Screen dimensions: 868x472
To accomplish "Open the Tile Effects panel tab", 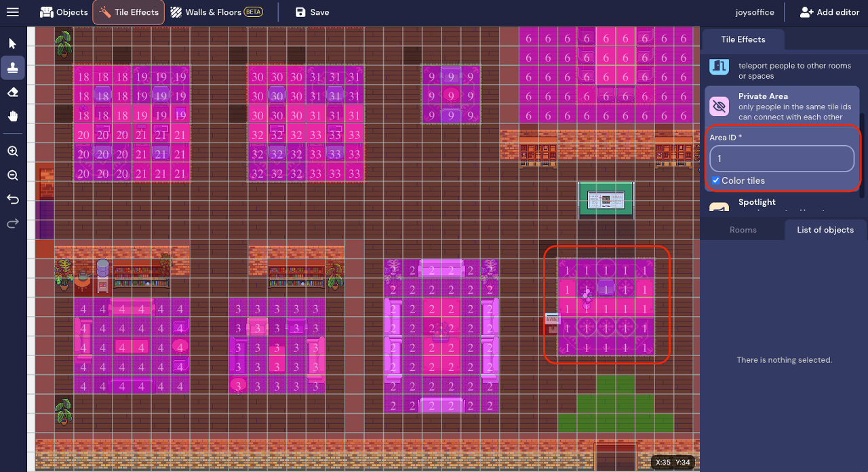I will click(x=743, y=39).
